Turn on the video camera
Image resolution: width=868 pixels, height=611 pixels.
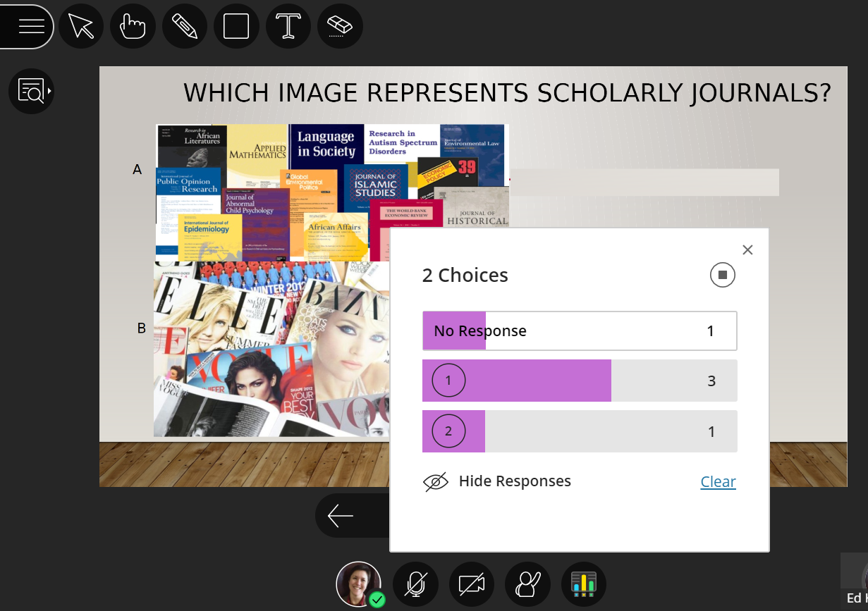[472, 584]
